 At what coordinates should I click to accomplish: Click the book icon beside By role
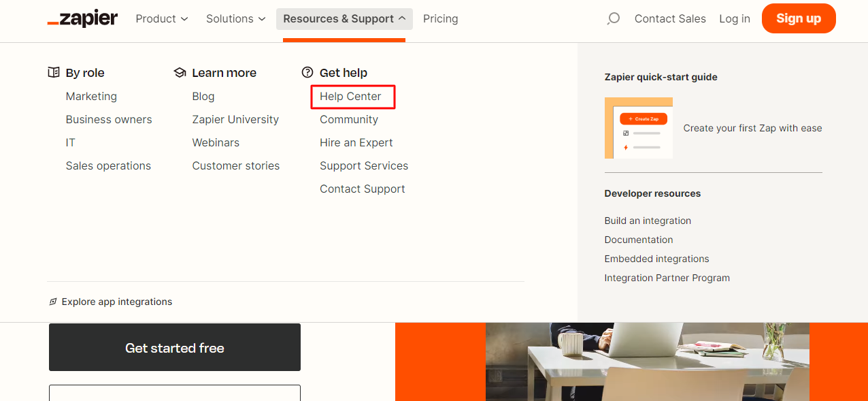point(53,72)
